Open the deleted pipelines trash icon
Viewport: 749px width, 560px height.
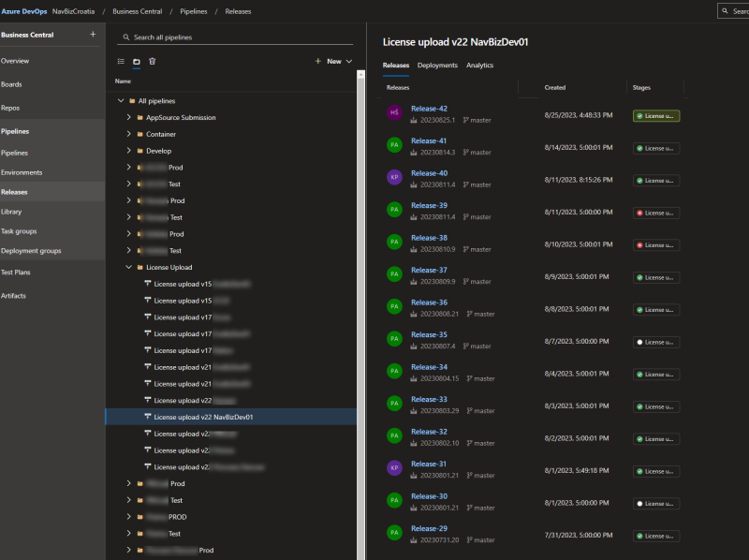[153, 61]
